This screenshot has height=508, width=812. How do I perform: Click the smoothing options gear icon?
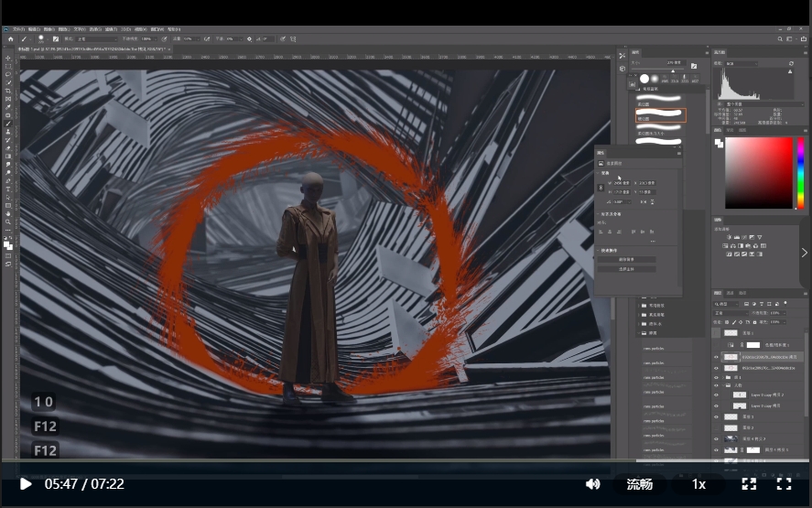[249, 38]
